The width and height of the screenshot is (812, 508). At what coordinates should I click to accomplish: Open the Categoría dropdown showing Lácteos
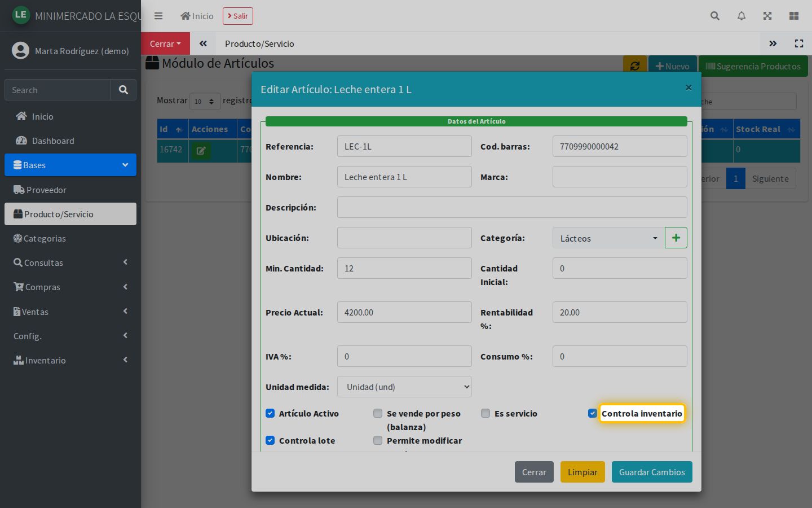tap(608, 238)
